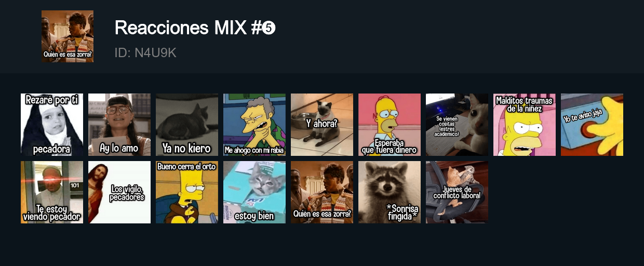This screenshot has height=266, width=644.
Task: Open the 'Y ahora?' sitting cat sticker
Action: (322, 125)
